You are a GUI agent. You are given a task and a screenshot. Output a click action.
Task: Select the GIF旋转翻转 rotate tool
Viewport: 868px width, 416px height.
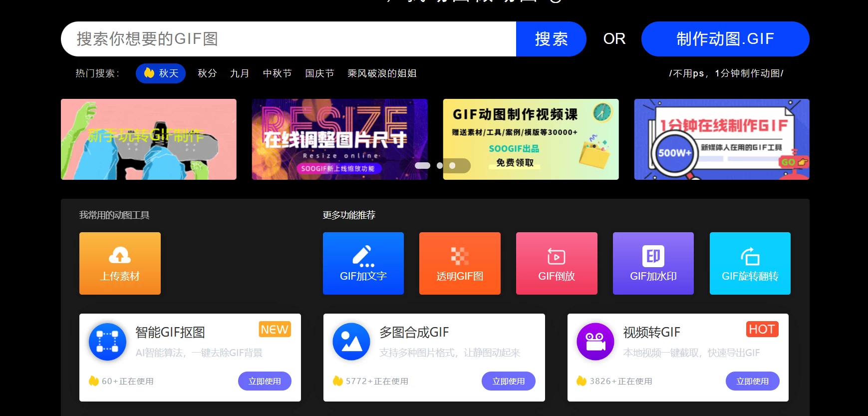click(750, 263)
